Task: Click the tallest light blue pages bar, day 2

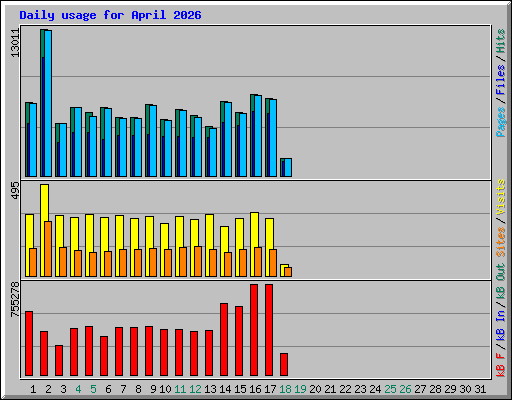Action: coord(48,103)
